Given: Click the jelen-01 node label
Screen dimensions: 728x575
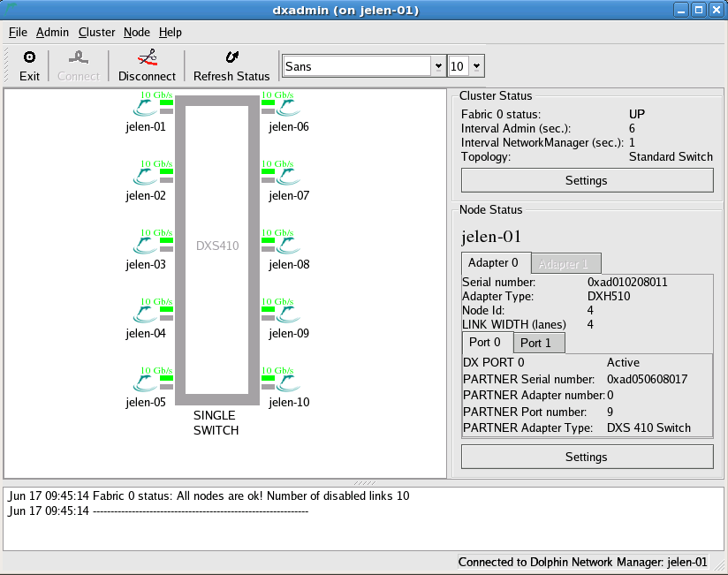Looking at the screenshot, I should 146,126.
